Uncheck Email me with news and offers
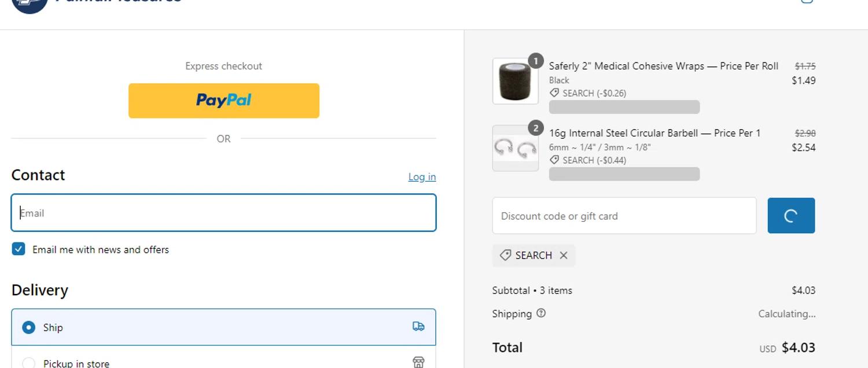868x368 pixels. (19, 249)
